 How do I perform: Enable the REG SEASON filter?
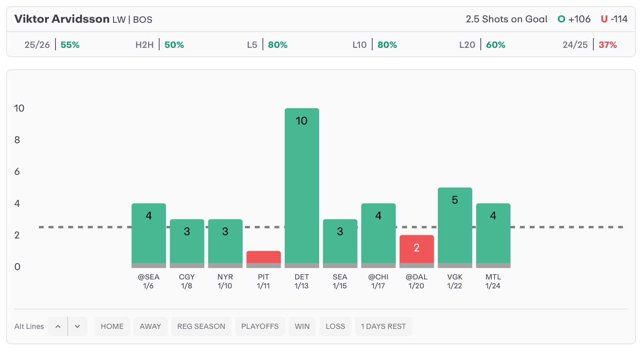coord(201,326)
